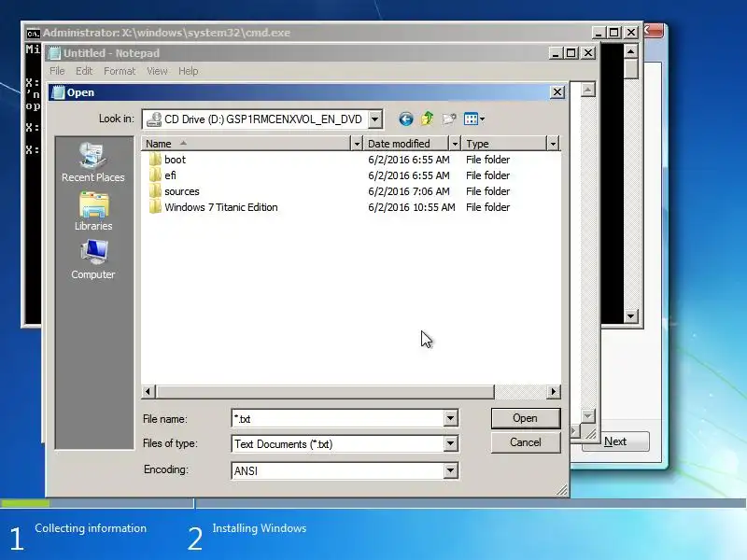Open Type column filter dropdown arrow
This screenshot has height=560, width=747.
[x=553, y=144]
